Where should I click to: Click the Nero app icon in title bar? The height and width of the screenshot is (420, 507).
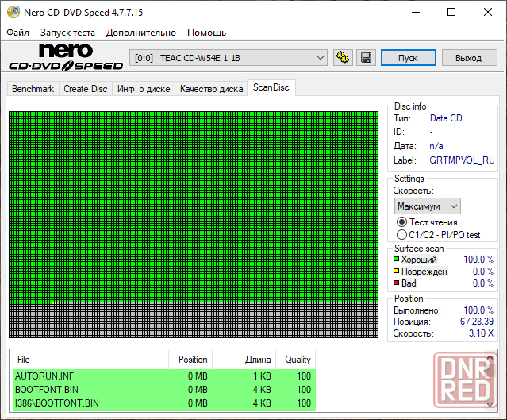tap(11, 12)
